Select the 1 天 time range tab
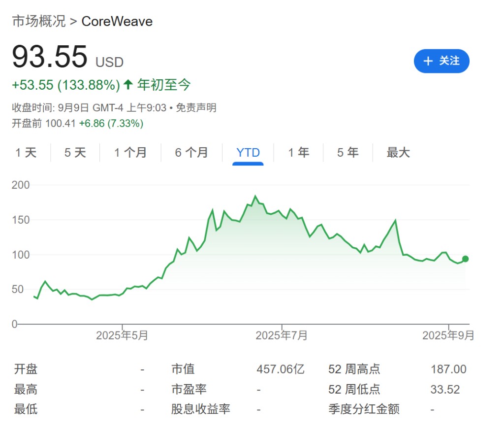 [x=26, y=153]
